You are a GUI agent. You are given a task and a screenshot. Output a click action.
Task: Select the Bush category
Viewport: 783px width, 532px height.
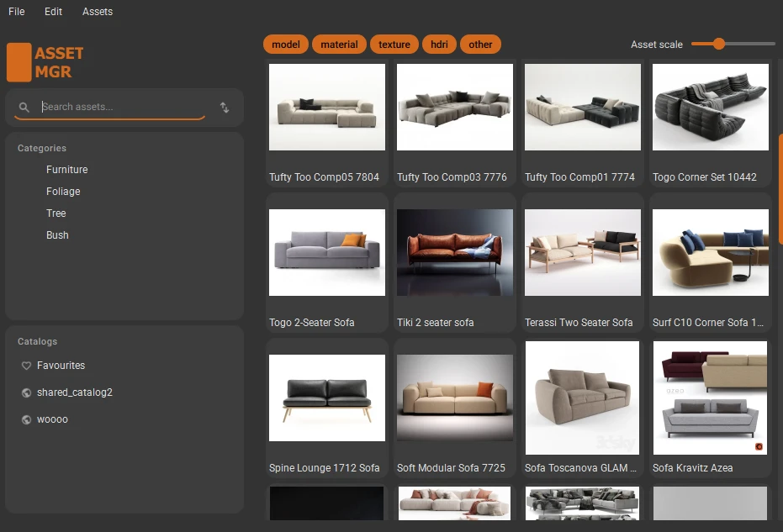(x=57, y=235)
